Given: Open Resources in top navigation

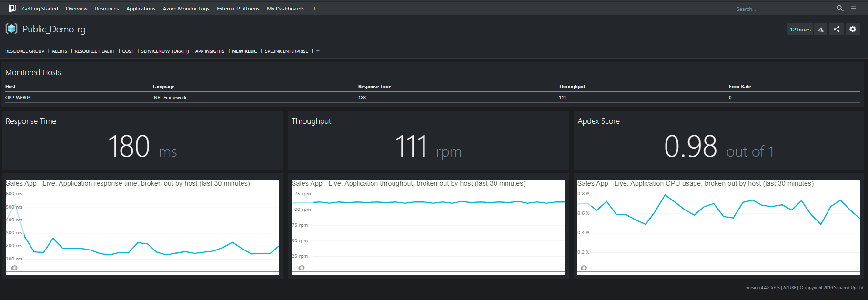Looking at the screenshot, I should click(x=107, y=9).
